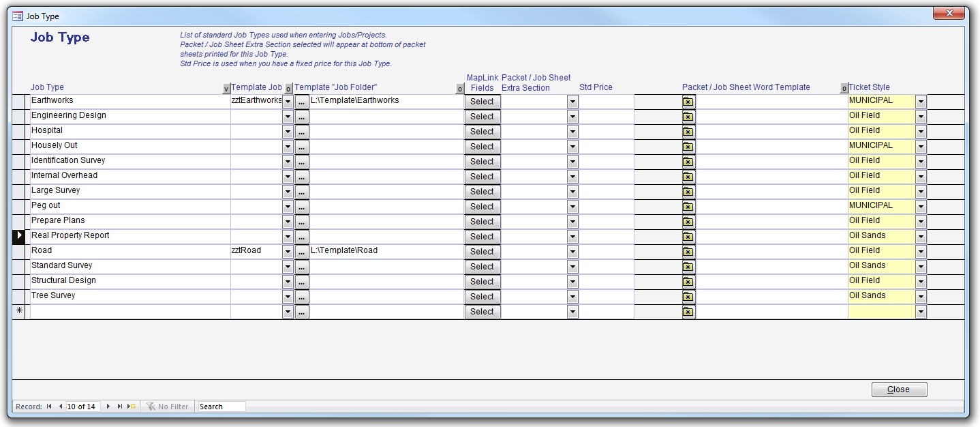Click the Close button
The image size is (980, 427).
[899, 389]
